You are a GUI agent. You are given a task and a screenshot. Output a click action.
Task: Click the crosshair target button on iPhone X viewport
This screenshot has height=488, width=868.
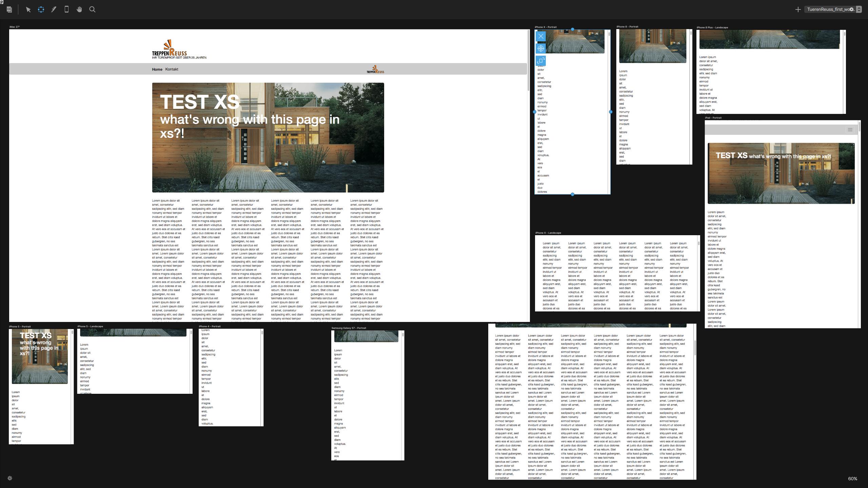click(x=541, y=48)
